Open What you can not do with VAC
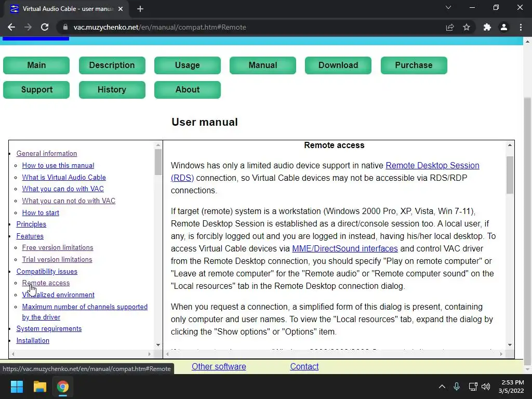 tap(69, 201)
